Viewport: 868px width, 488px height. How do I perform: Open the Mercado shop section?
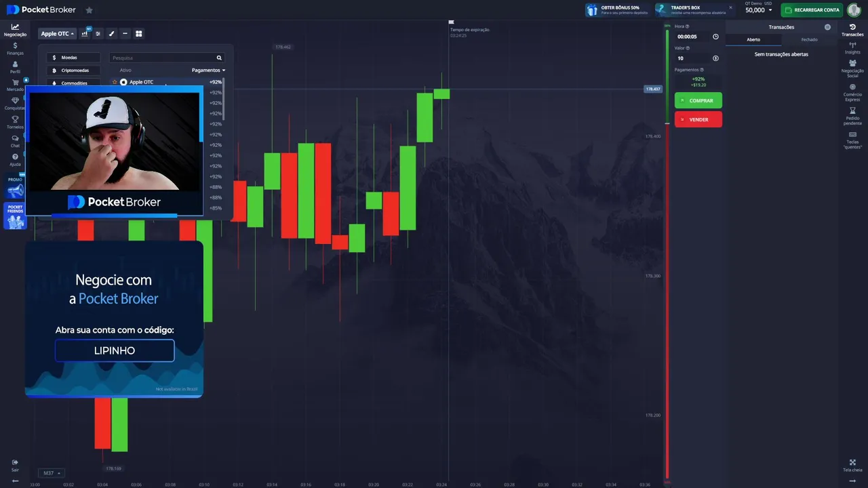point(15,85)
